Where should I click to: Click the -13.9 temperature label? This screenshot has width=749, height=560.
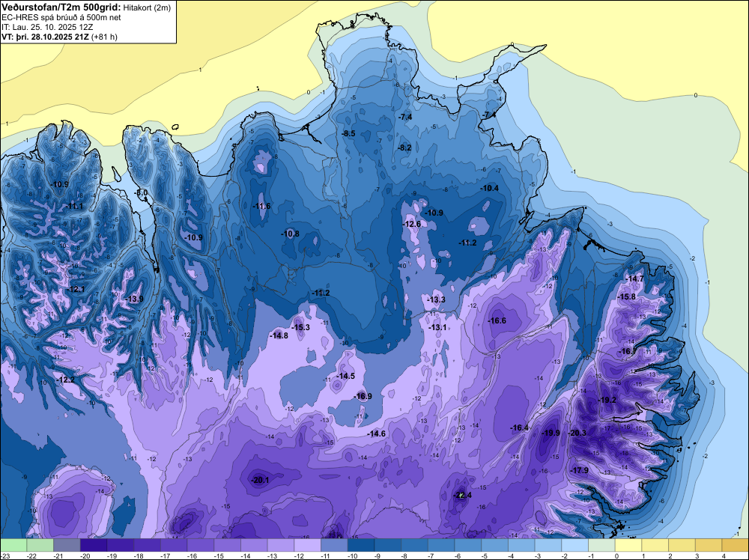coord(134,299)
